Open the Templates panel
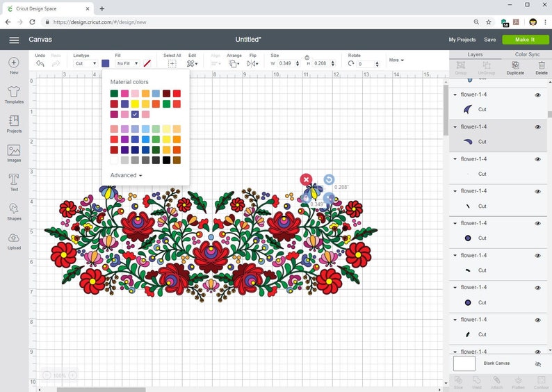 click(14, 92)
